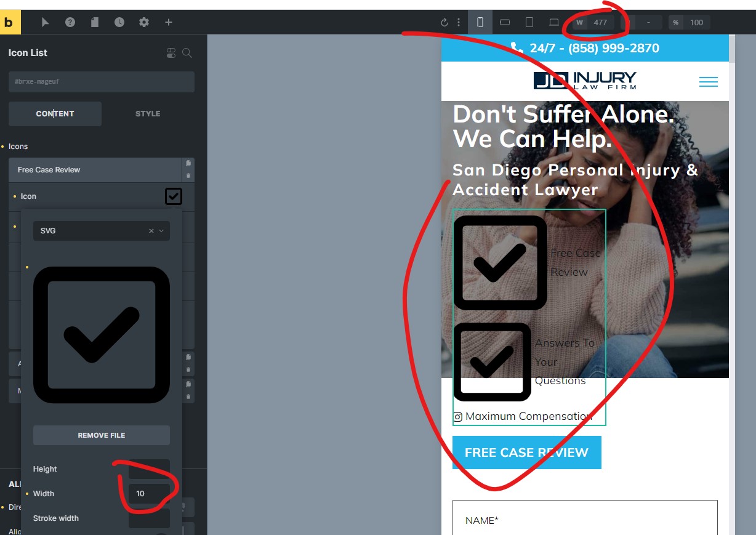Viewport: 756px width, 535px height.
Task: Click the Icon setting label
Action: [x=28, y=196]
